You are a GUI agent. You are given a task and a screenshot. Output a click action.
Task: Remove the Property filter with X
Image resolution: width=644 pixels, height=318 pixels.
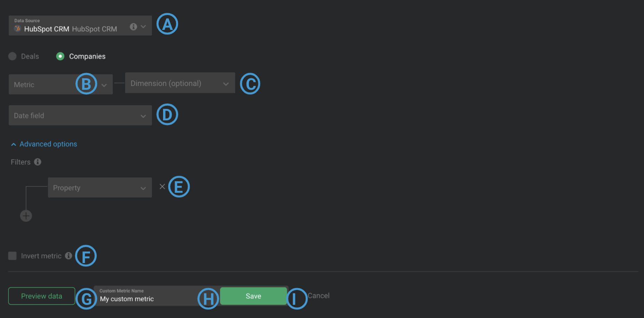(162, 186)
